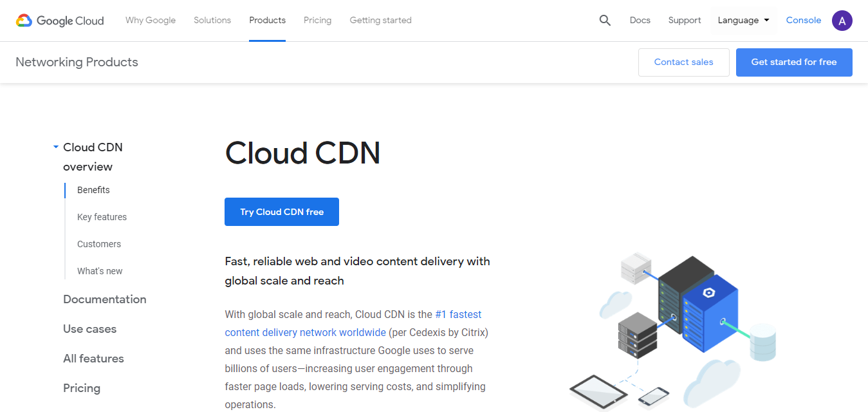The width and height of the screenshot is (868, 412).
Task: Open the Docs link
Action: [640, 21]
